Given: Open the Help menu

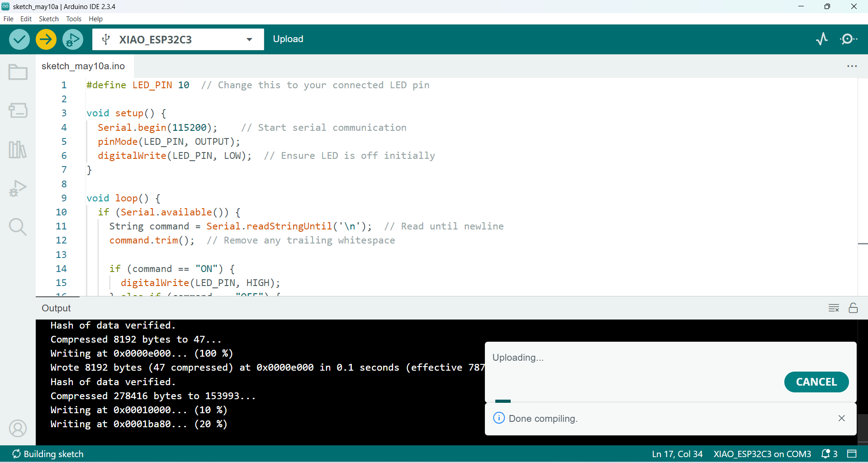Looking at the screenshot, I should click(95, 19).
